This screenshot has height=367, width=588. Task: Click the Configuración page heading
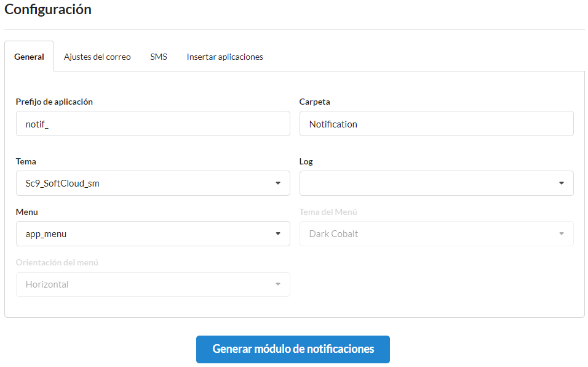(x=47, y=10)
